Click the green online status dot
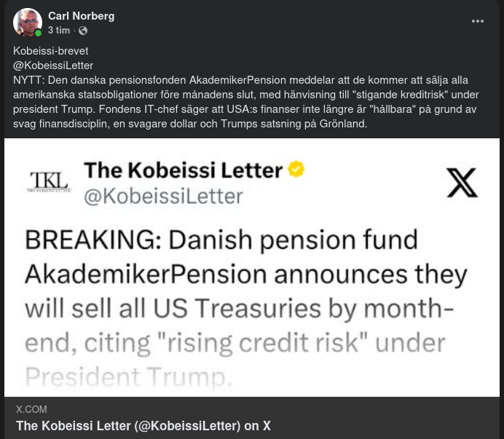This screenshot has height=439, width=504. [x=38, y=33]
